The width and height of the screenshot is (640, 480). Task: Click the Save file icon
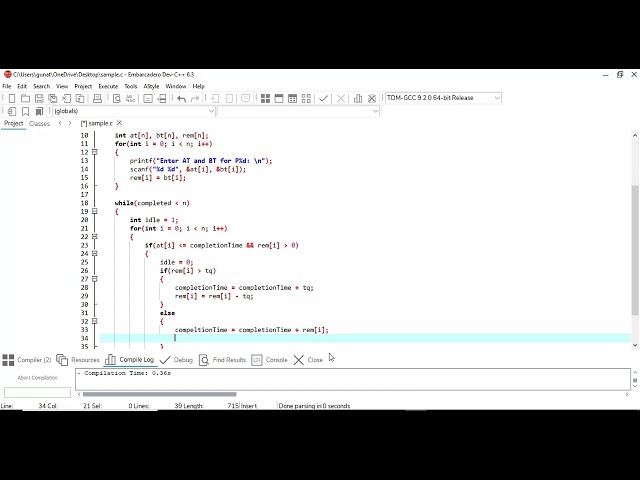click(x=39, y=98)
